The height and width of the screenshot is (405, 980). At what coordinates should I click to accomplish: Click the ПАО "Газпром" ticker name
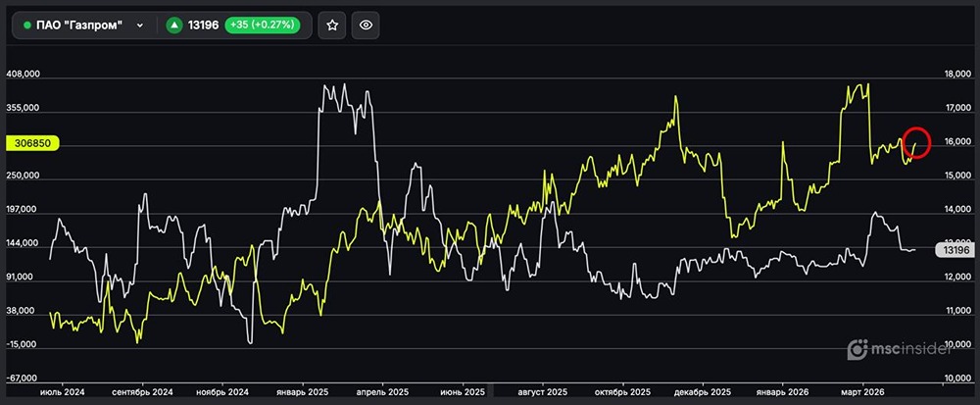80,25
